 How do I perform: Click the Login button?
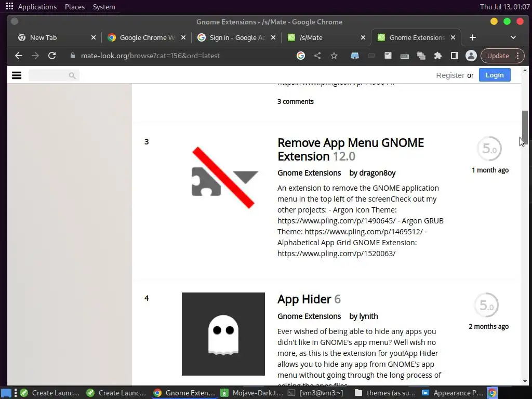(495, 75)
